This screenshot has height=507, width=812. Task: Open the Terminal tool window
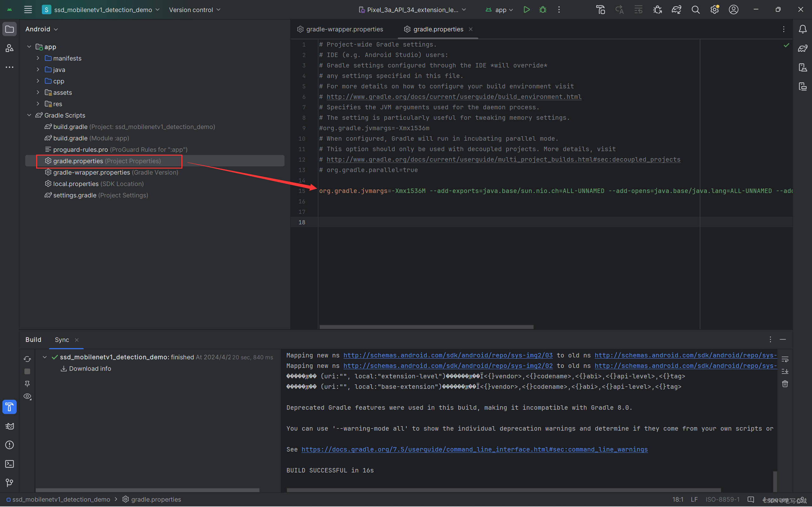tap(10, 464)
